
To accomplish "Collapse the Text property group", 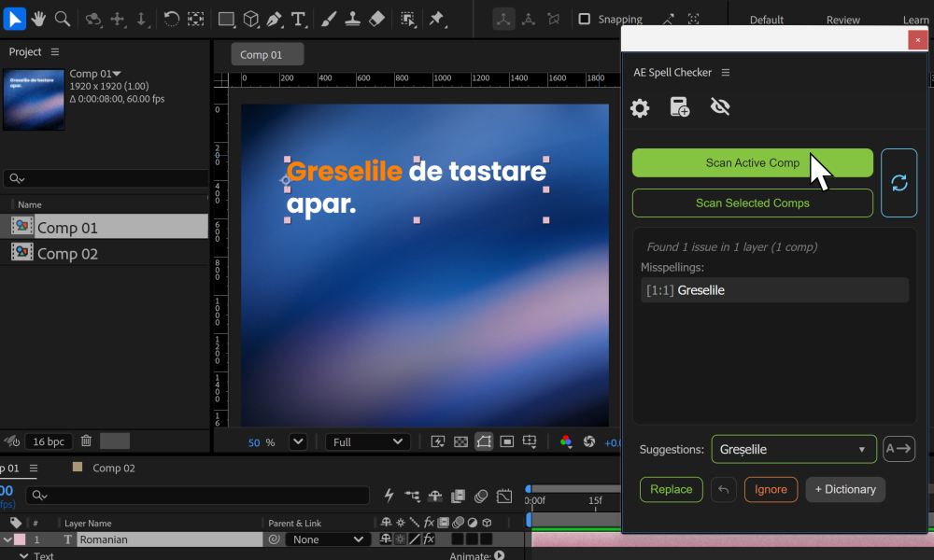I will click(x=24, y=555).
